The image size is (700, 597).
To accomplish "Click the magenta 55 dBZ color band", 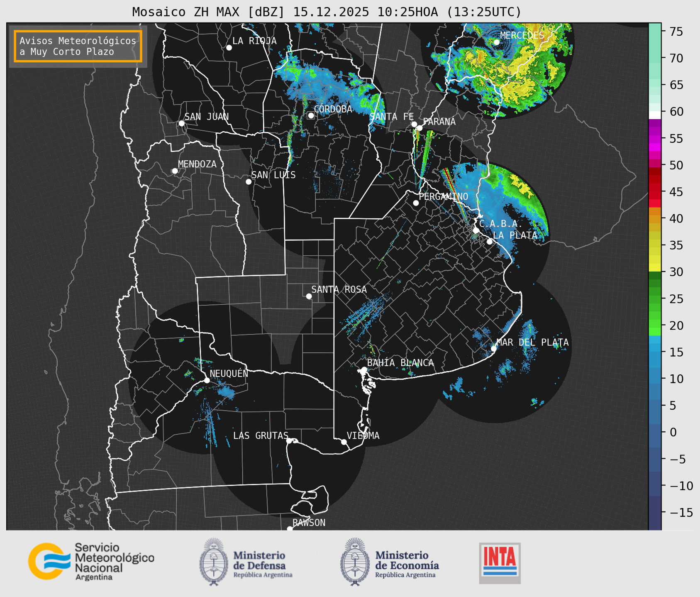I will [655, 139].
